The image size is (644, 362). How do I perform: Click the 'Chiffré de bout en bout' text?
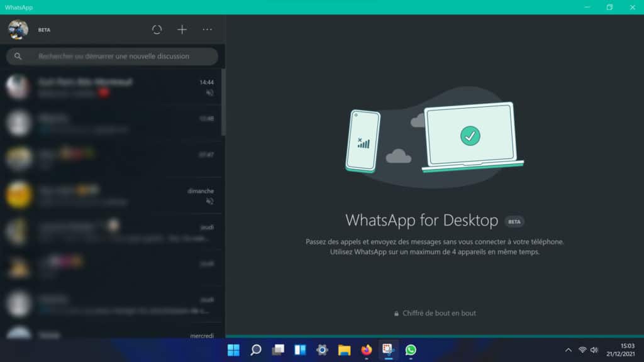pyautogui.click(x=439, y=313)
